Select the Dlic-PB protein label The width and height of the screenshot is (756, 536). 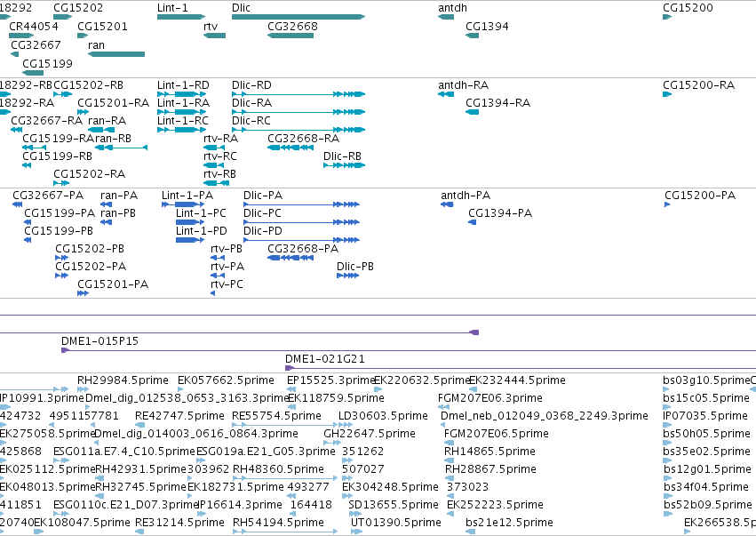pos(355,267)
